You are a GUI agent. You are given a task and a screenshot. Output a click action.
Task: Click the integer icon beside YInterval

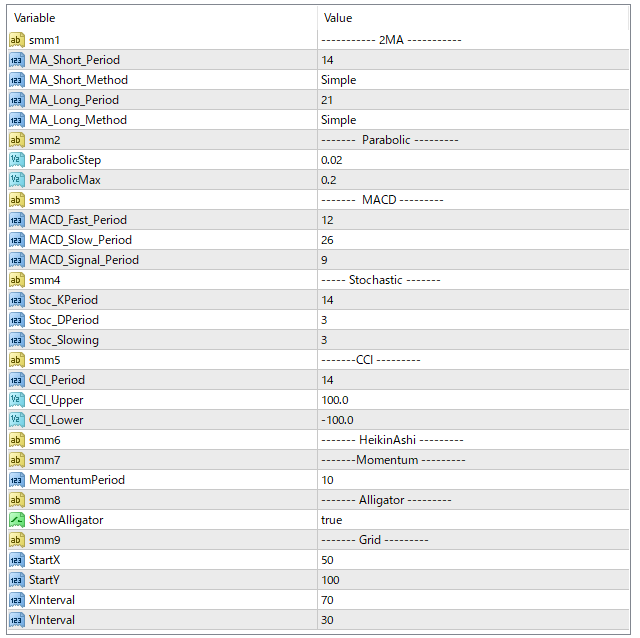coord(16,620)
